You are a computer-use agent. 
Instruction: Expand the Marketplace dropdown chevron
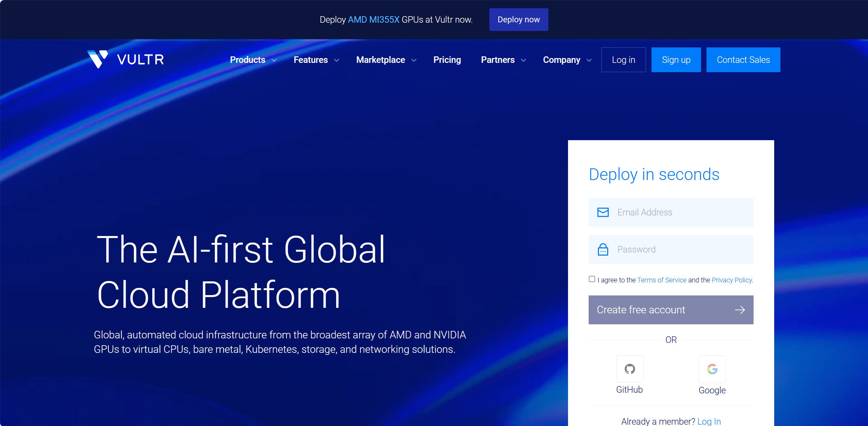(414, 60)
